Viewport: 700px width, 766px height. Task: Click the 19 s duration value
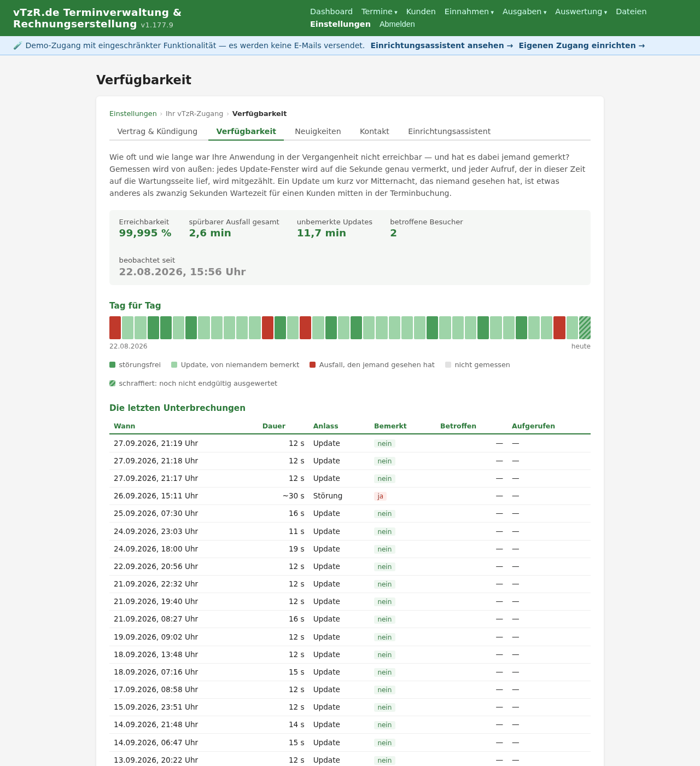pos(296,549)
